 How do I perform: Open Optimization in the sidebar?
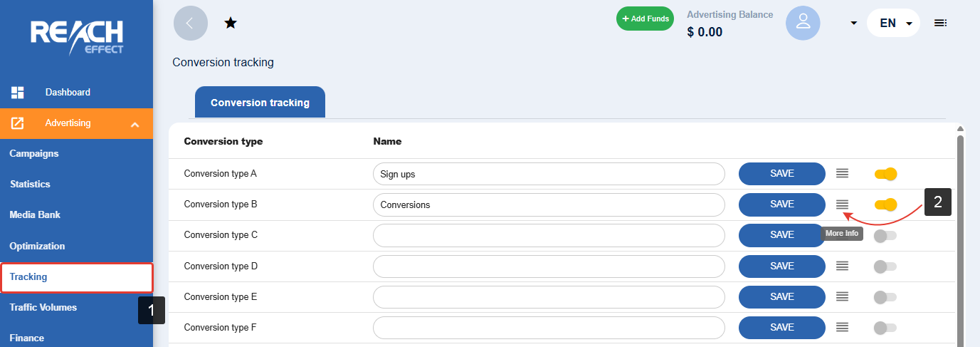(37, 246)
